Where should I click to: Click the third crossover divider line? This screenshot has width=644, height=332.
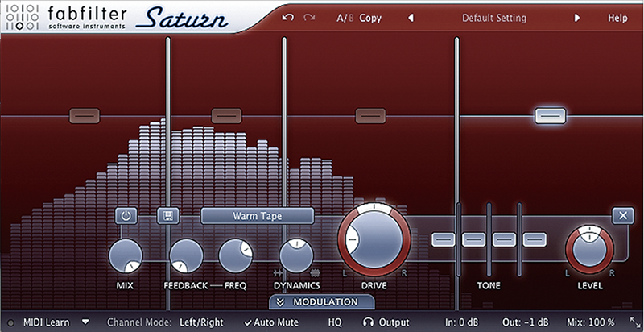pos(456,173)
